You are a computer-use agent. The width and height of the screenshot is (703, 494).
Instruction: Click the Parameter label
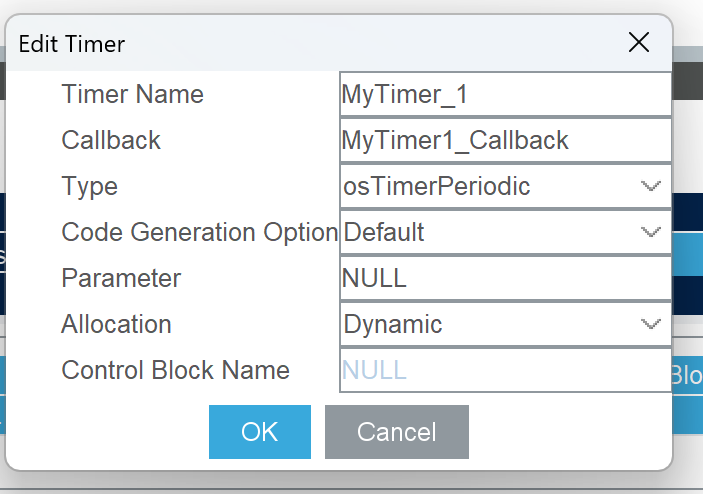pos(121,278)
